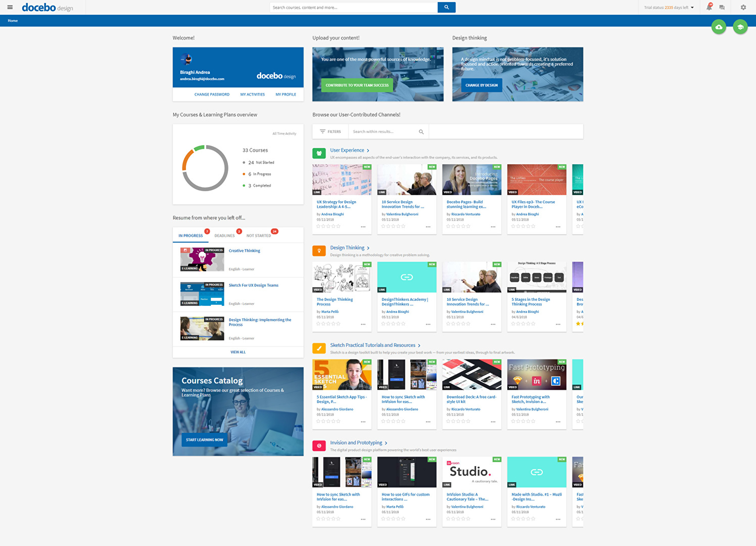Click the Design Thinking lightbulb channel icon
This screenshot has height=546, width=756.
tap(319, 250)
